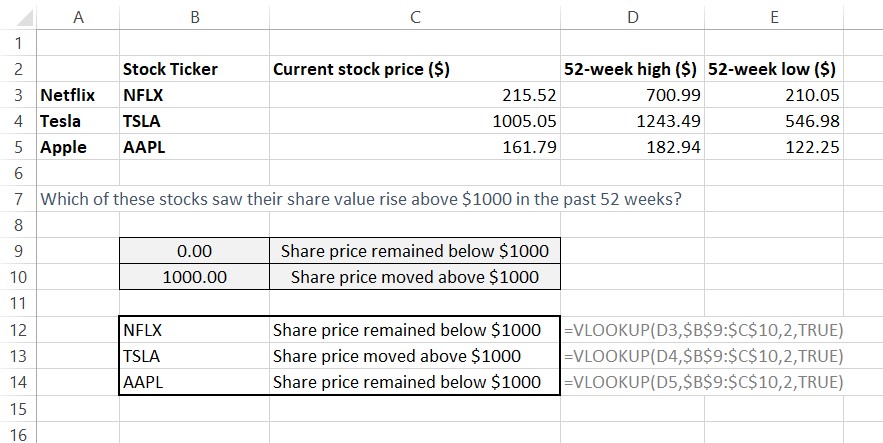The height and width of the screenshot is (443, 883).
Task: Select column C header
Action: [415, 17]
